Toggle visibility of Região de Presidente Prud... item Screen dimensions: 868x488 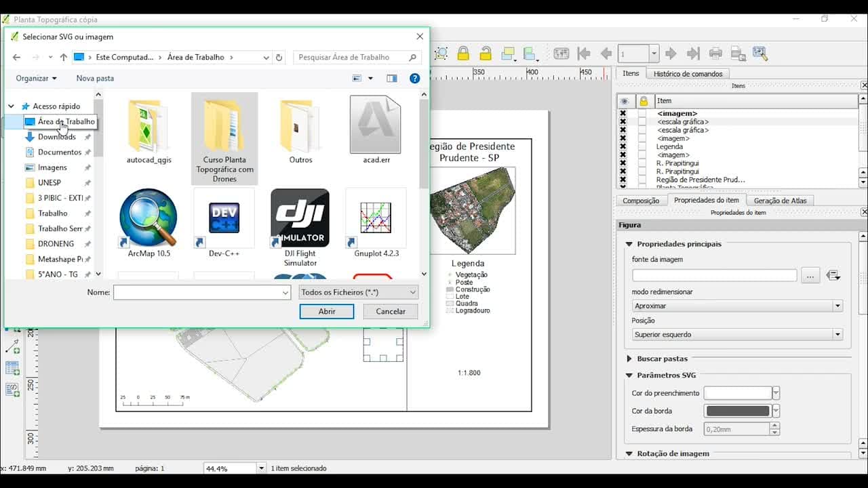[623, 180]
